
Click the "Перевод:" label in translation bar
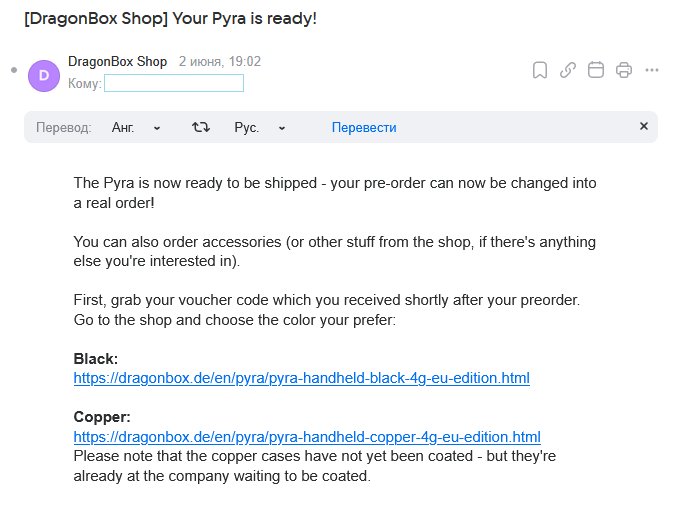[x=64, y=127]
